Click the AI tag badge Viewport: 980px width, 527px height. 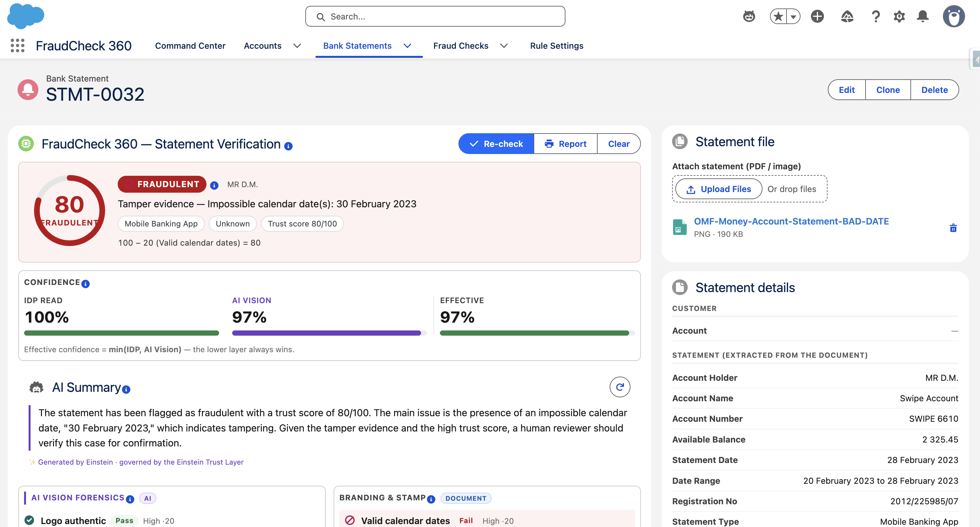[x=148, y=498]
